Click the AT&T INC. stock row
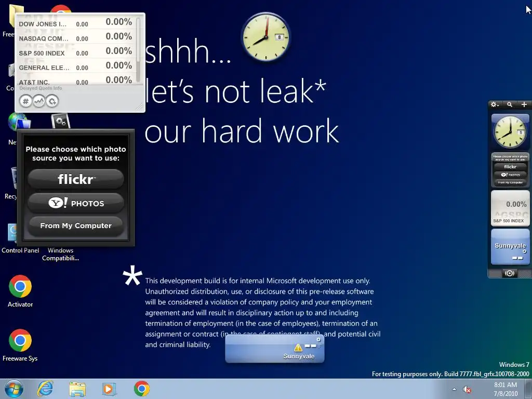 tap(76, 80)
